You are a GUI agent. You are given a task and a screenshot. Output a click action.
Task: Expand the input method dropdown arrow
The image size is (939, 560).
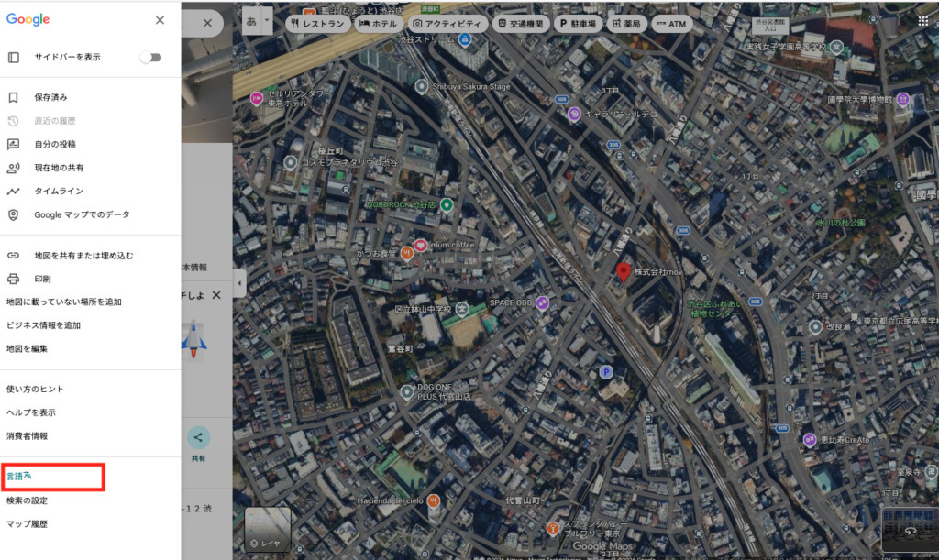pos(267,20)
